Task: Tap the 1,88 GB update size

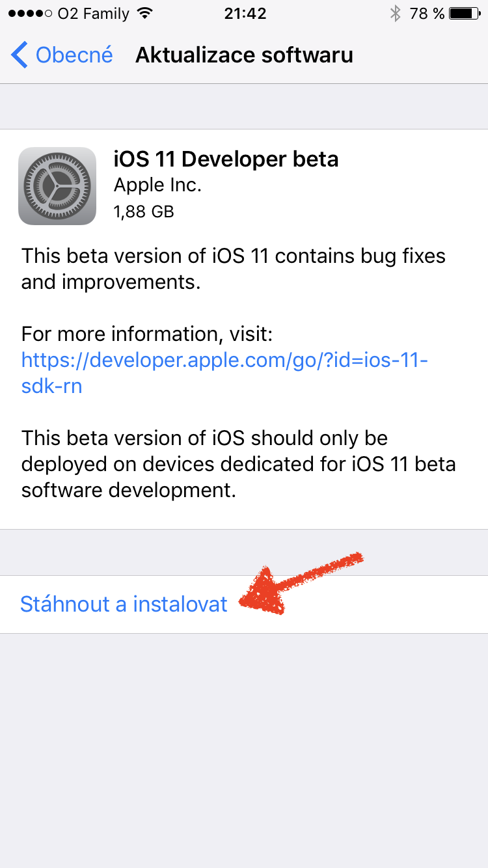Action: [x=144, y=211]
